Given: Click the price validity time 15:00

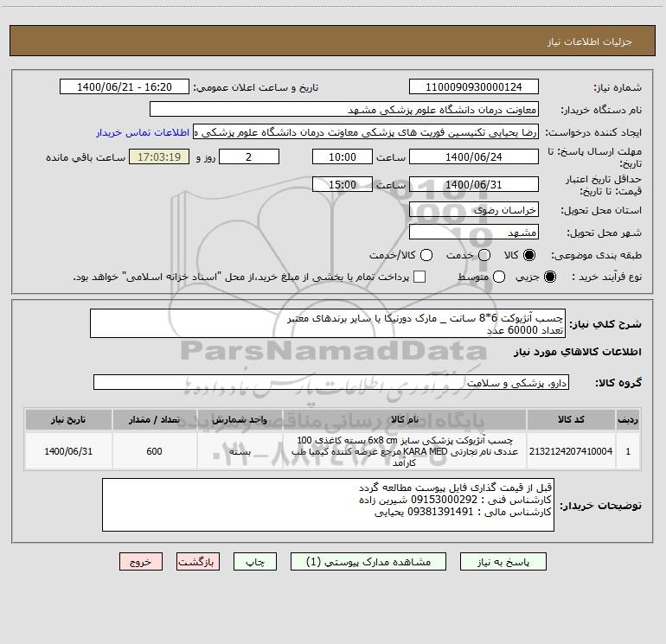Looking at the screenshot, I should click(343, 184).
